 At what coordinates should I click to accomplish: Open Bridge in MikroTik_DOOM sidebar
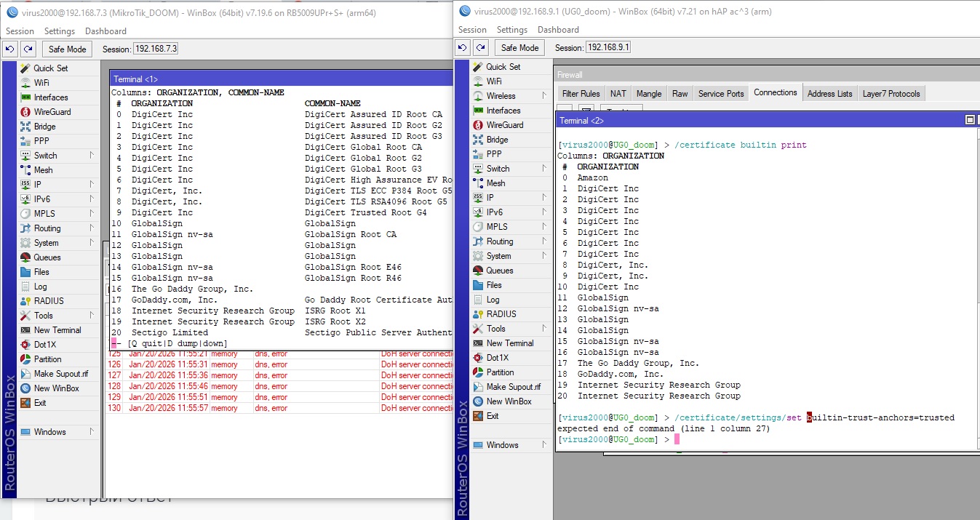pos(44,127)
